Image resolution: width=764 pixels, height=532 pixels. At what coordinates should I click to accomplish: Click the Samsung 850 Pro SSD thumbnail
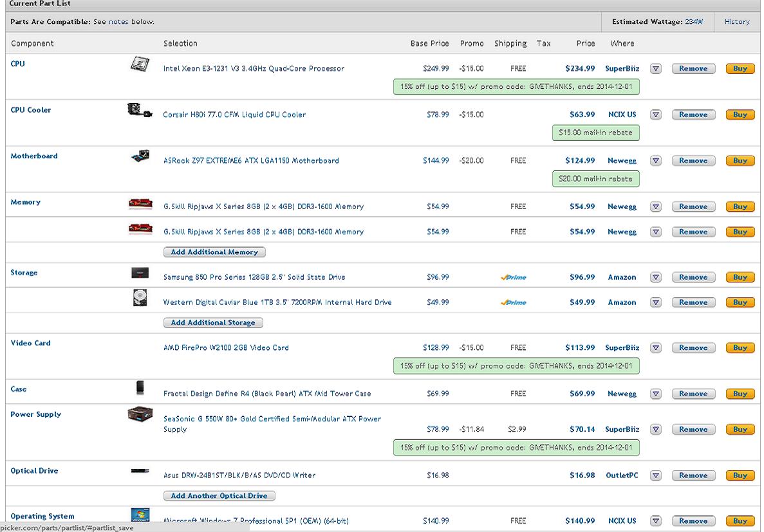pyautogui.click(x=140, y=273)
